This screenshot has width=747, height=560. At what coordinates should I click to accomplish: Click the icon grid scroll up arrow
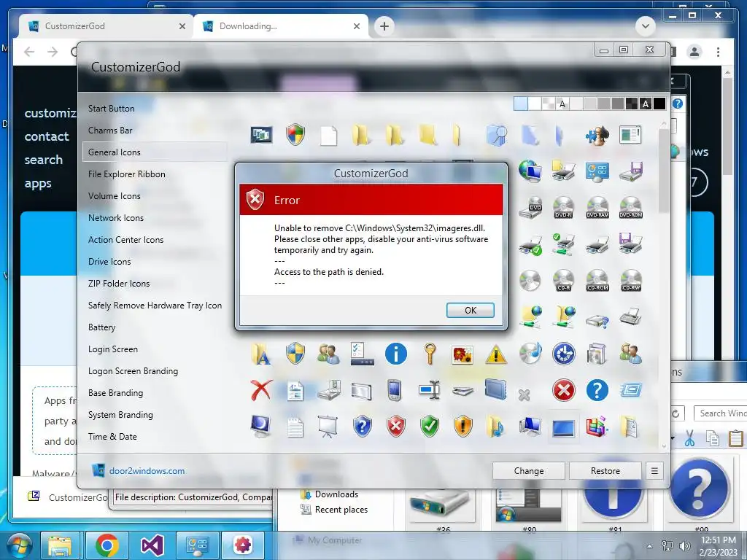(x=664, y=124)
